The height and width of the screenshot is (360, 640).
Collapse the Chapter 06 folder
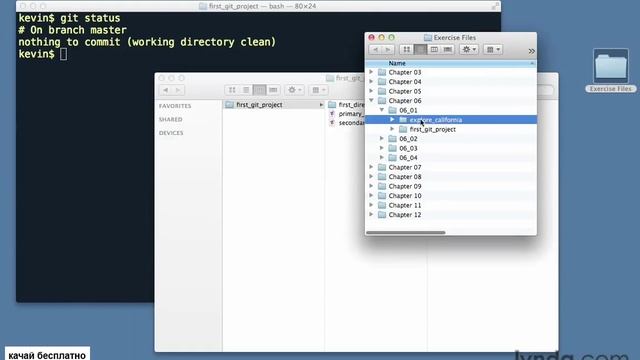click(x=371, y=100)
